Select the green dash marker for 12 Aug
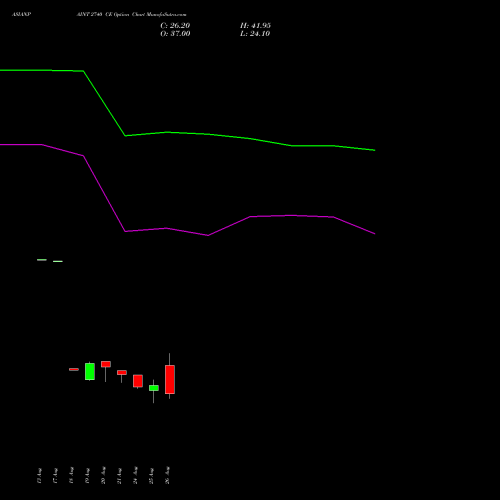 click(x=42, y=260)
